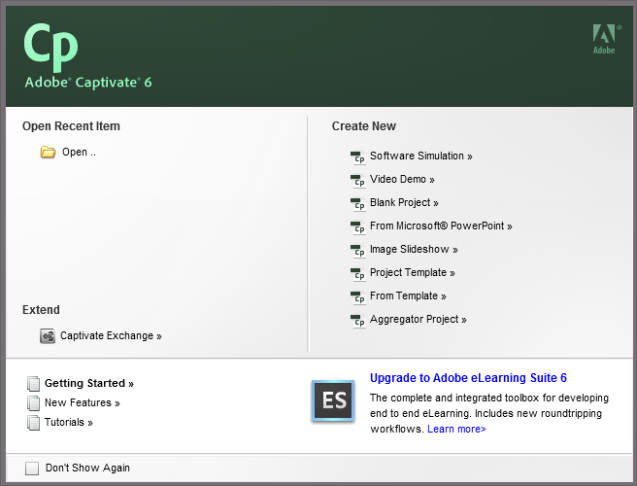The height and width of the screenshot is (486, 637).
Task: Open the Tutorials link
Action: 69,422
